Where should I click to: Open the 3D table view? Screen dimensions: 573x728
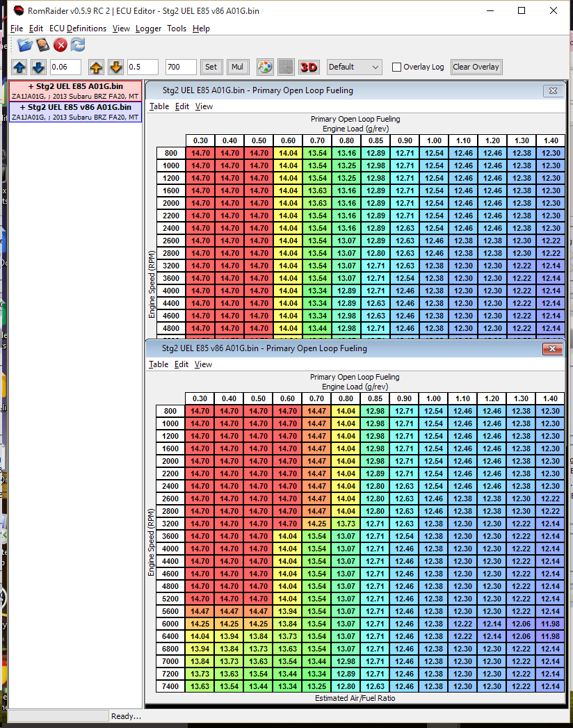[x=308, y=67]
